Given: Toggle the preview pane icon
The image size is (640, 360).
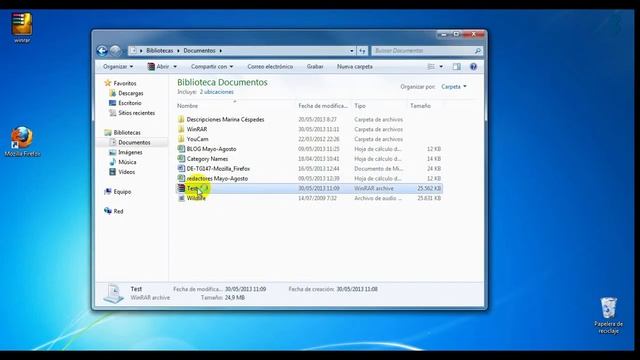Looking at the screenshot, I should click(x=456, y=67).
